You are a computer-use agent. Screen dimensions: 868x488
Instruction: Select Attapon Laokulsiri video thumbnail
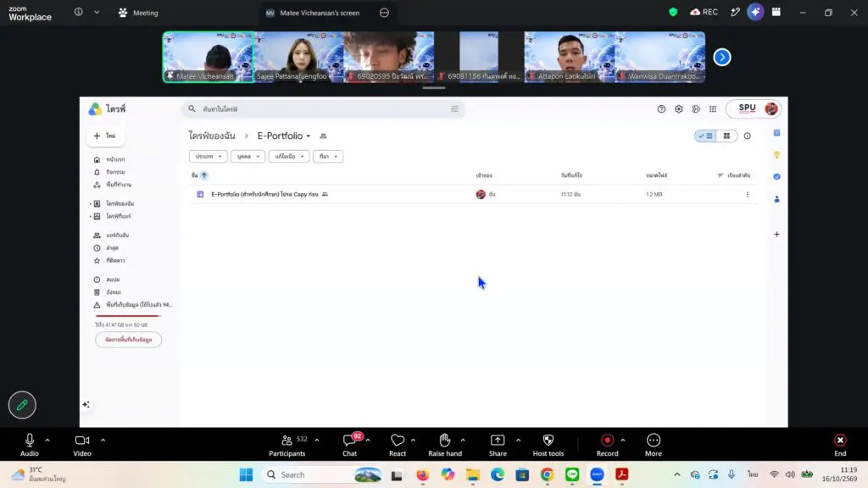click(x=569, y=57)
